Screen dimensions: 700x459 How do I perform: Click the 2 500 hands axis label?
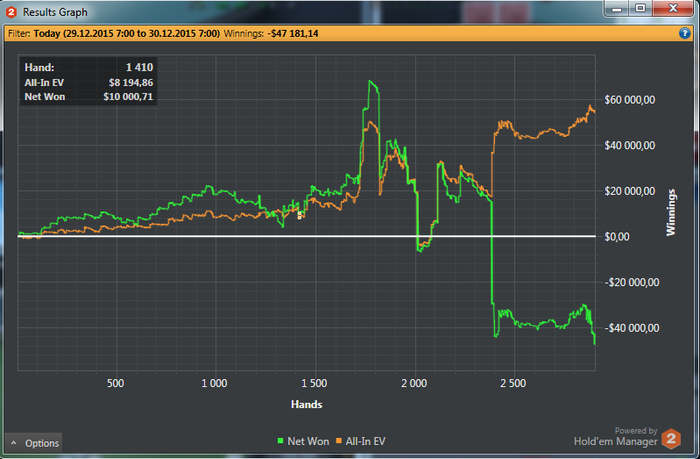513,383
